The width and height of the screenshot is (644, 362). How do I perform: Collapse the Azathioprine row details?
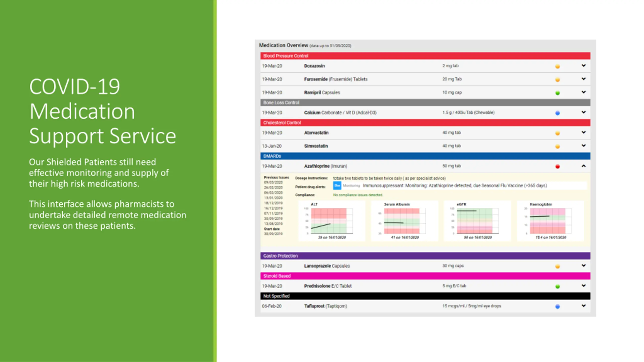pyautogui.click(x=584, y=166)
